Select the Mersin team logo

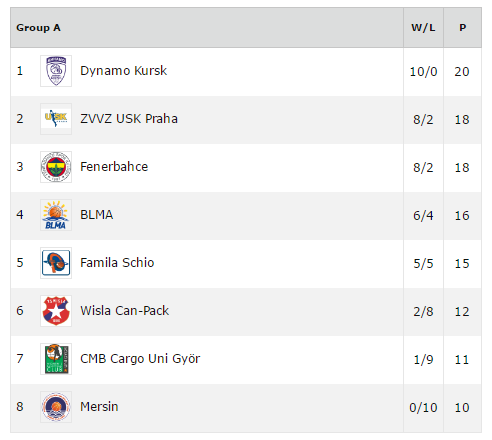point(56,407)
